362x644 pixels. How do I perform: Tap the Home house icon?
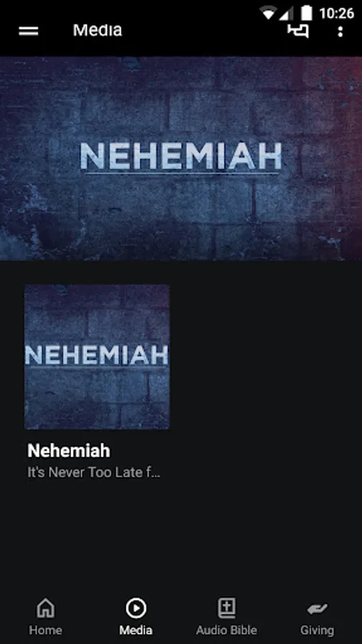46,608
